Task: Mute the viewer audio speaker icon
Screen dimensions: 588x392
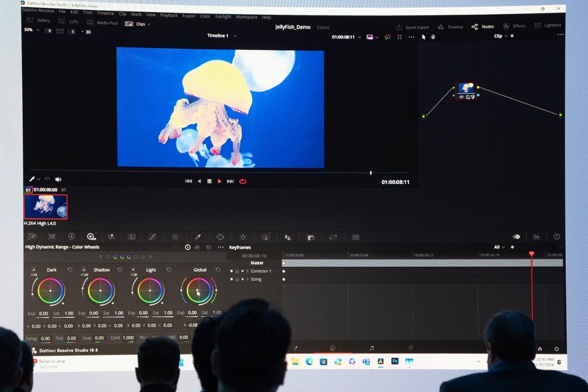Action: (x=59, y=178)
